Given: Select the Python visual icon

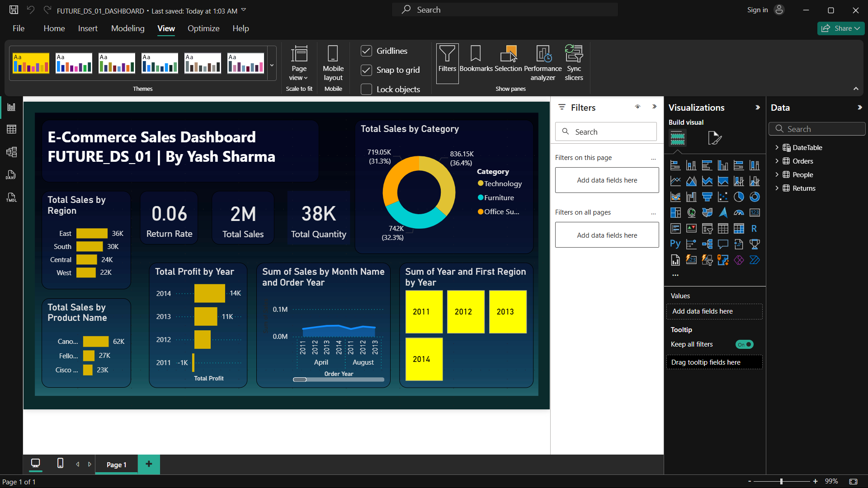Looking at the screenshot, I should pos(675,244).
